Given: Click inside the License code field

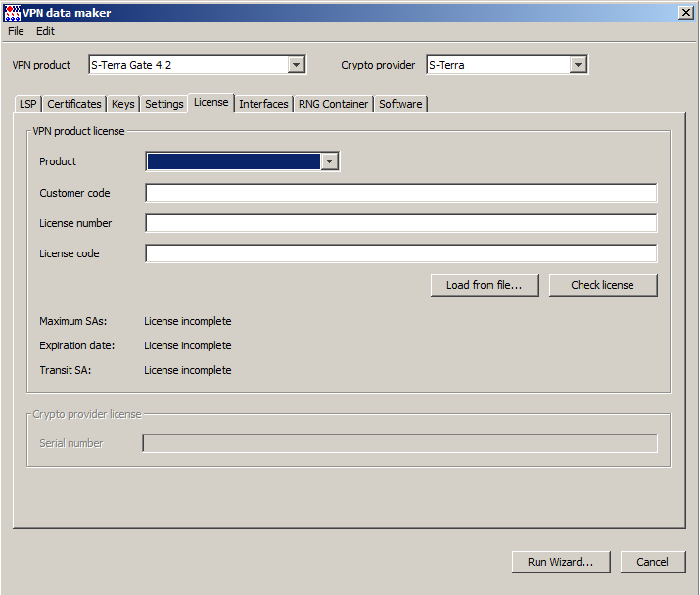Looking at the screenshot, I should 400,253.
